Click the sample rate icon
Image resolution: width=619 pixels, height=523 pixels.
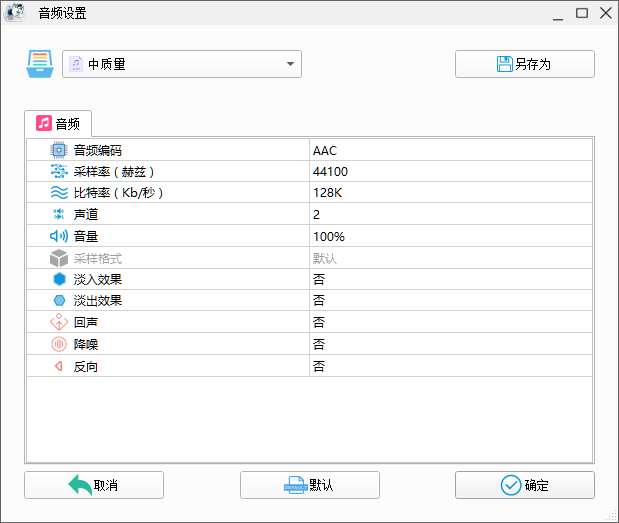click(x=59, y=171)
